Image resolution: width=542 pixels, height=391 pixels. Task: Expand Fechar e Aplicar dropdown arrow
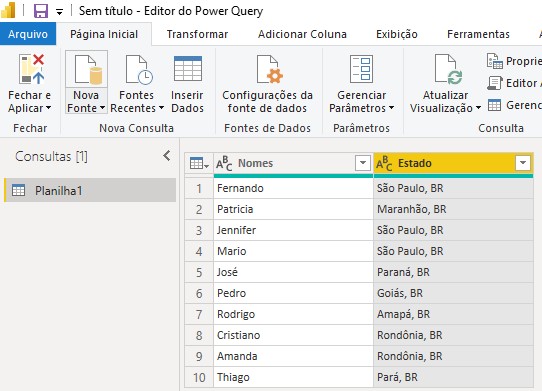[48, 108]
